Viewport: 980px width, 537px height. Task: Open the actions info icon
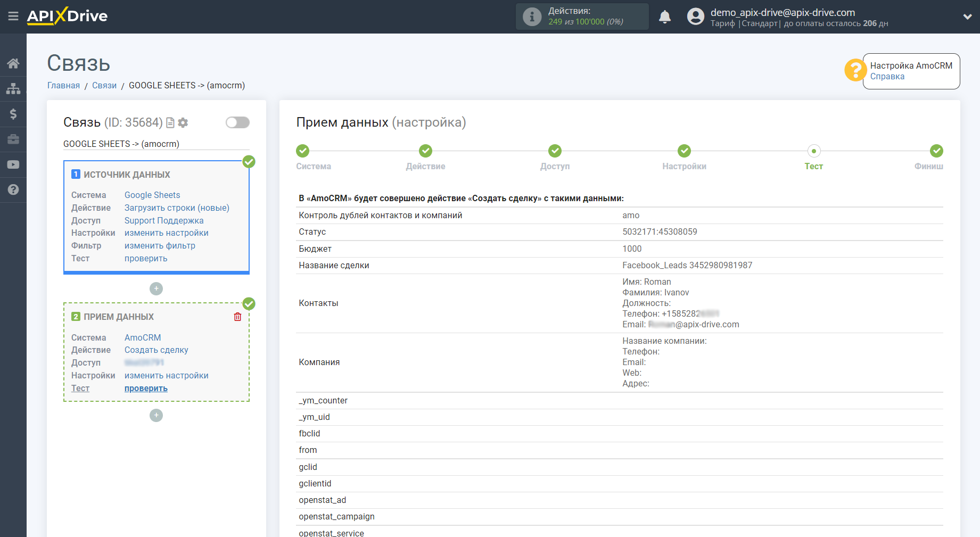click(x=532, y=16)
